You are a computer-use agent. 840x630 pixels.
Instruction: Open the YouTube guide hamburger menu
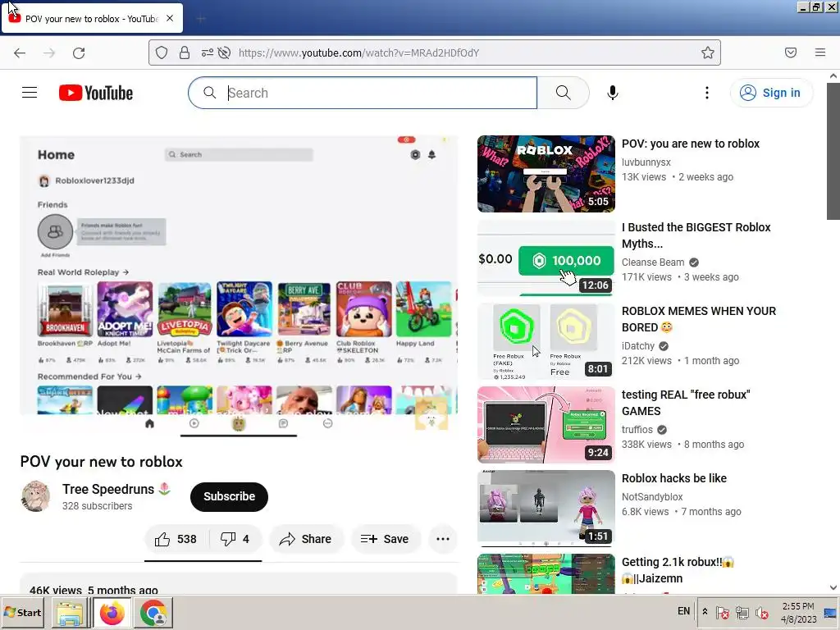pos(30,93)
